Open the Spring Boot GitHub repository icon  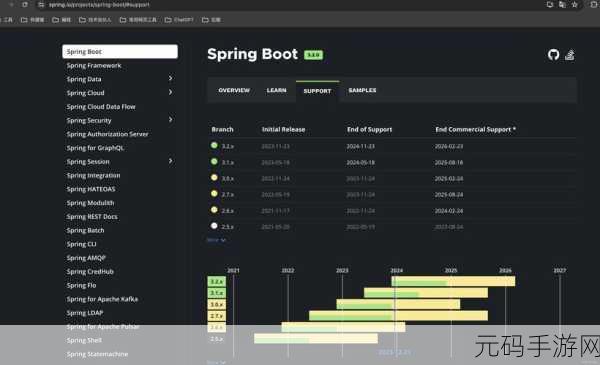pyautogui.click(x=553, y=55)
